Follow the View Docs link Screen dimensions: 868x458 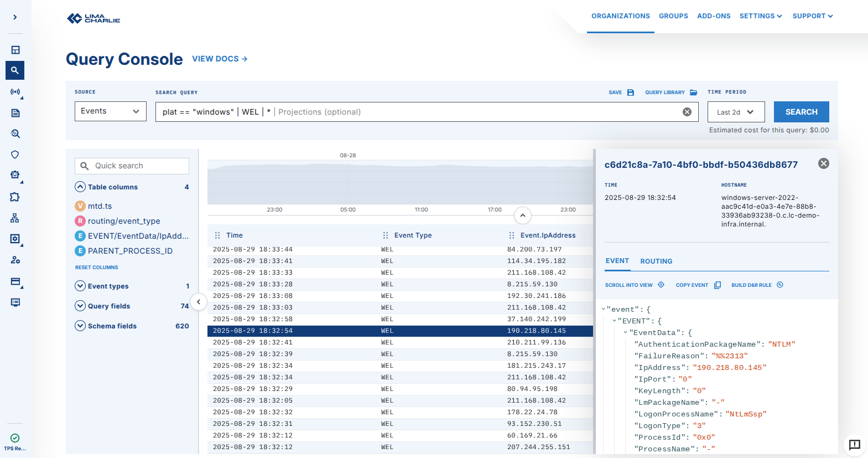pos(220,59)
